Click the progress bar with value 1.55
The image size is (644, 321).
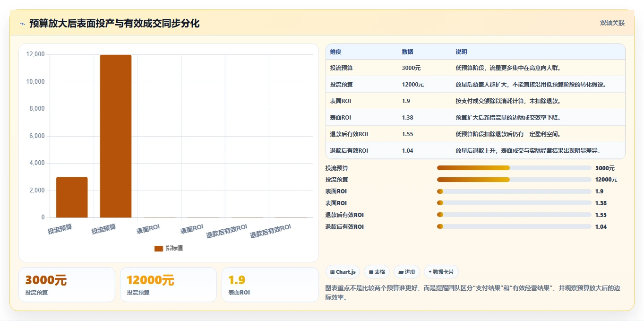coord(514,215)
